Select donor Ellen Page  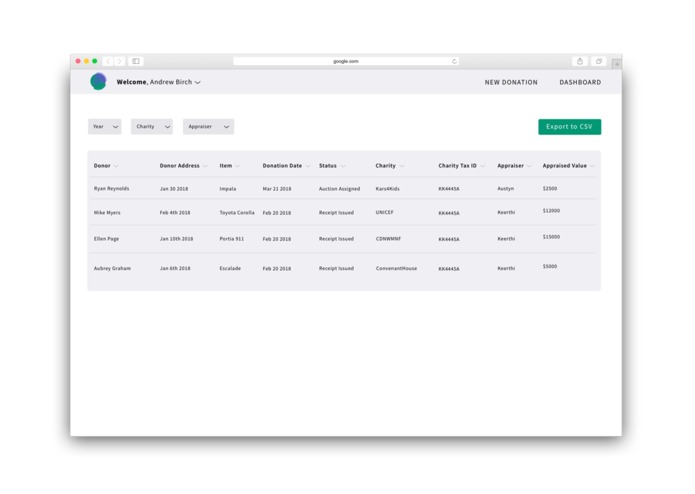[106, 239]
